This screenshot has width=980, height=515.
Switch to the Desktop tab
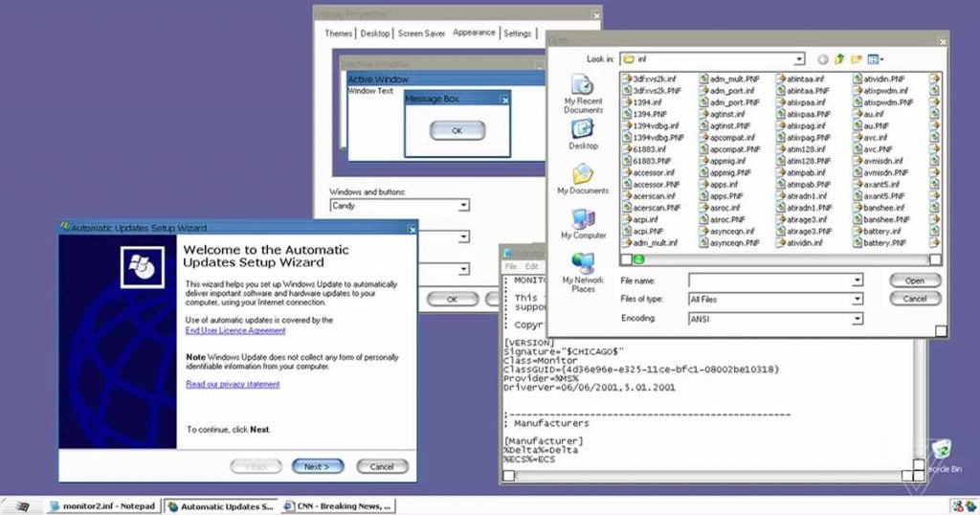coord(375,34)
